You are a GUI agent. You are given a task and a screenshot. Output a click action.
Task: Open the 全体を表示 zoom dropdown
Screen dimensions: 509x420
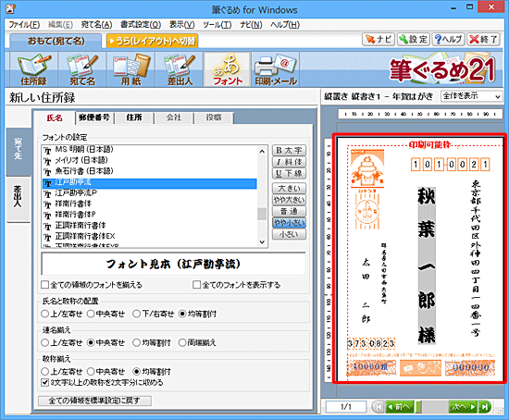point(472,96)
